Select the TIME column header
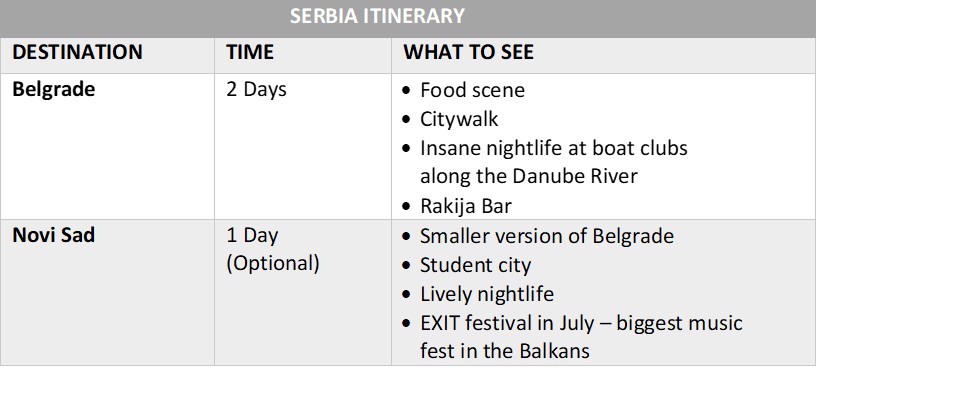This screenshot has height=414, width=975. click(x=249, y=52)
